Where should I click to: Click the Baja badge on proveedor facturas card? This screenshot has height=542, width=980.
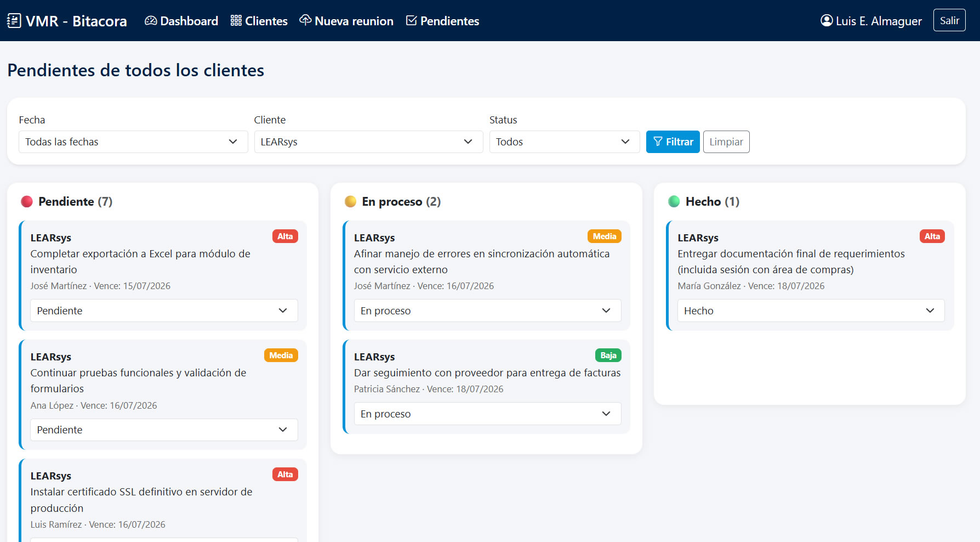click(608, 355)
